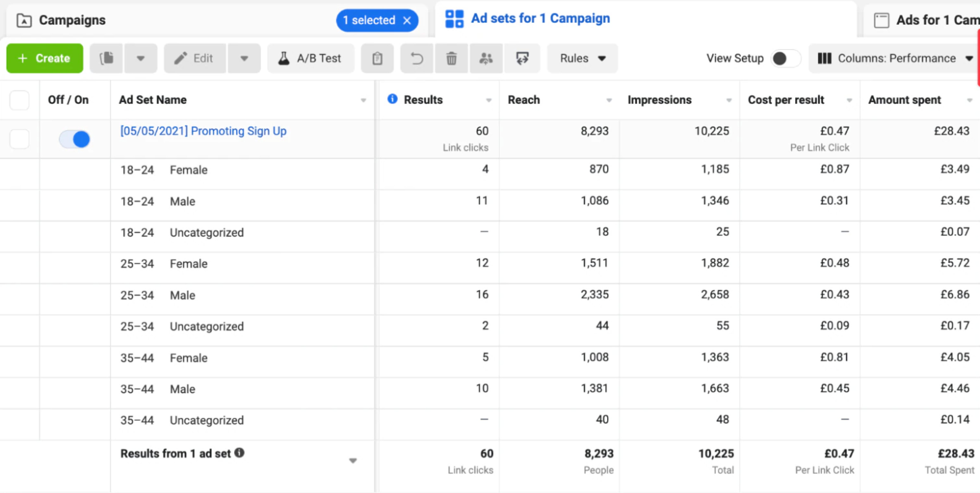
Task: Switch to the Campaigns tab
Action: 72,20
